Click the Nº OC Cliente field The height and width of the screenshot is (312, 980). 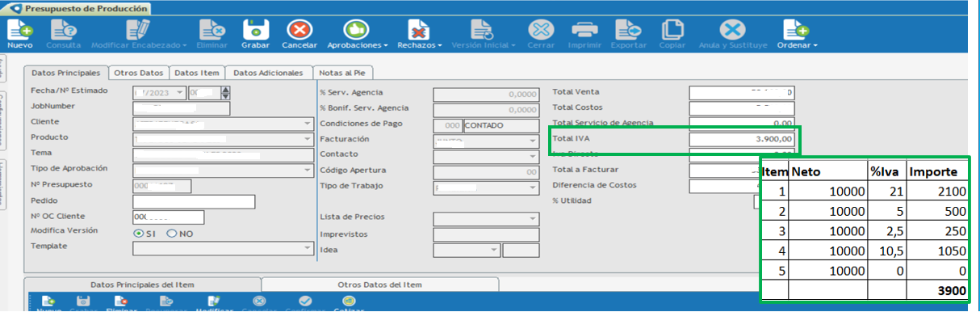[x=169, y=217]
